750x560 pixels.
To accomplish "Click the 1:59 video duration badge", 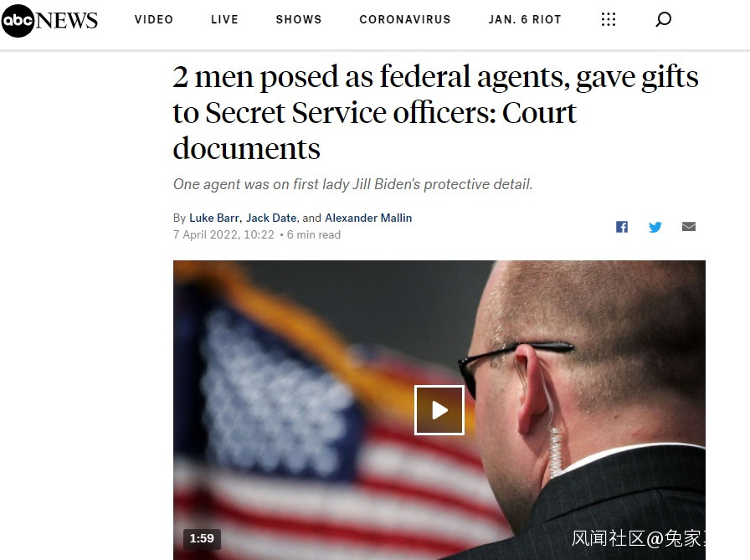I will pyautogui.click(x=202, y=538).
